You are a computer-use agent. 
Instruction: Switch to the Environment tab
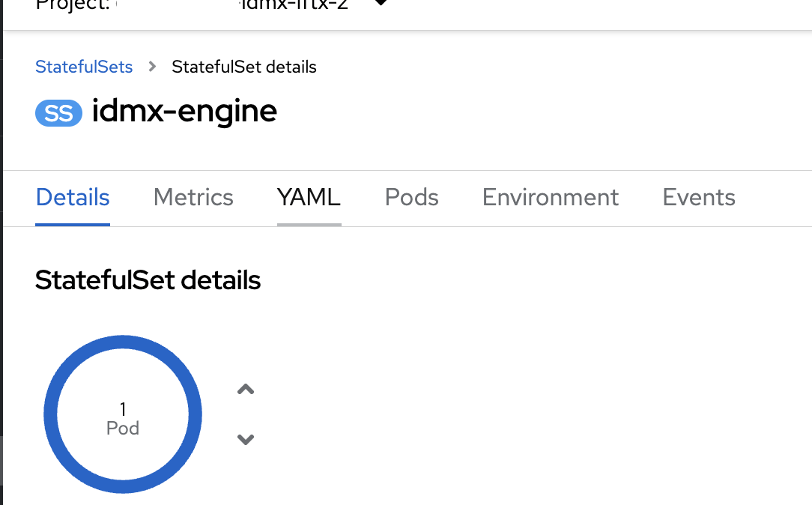551,197
